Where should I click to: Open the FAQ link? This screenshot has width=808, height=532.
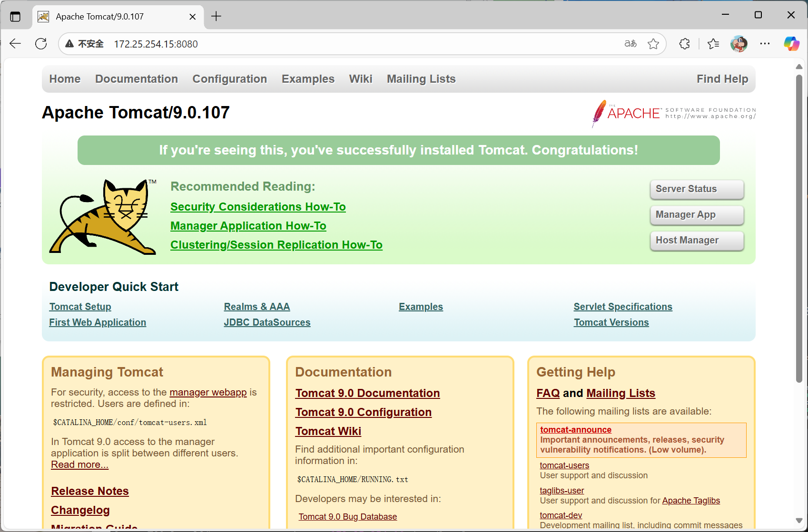click(548, 393)
